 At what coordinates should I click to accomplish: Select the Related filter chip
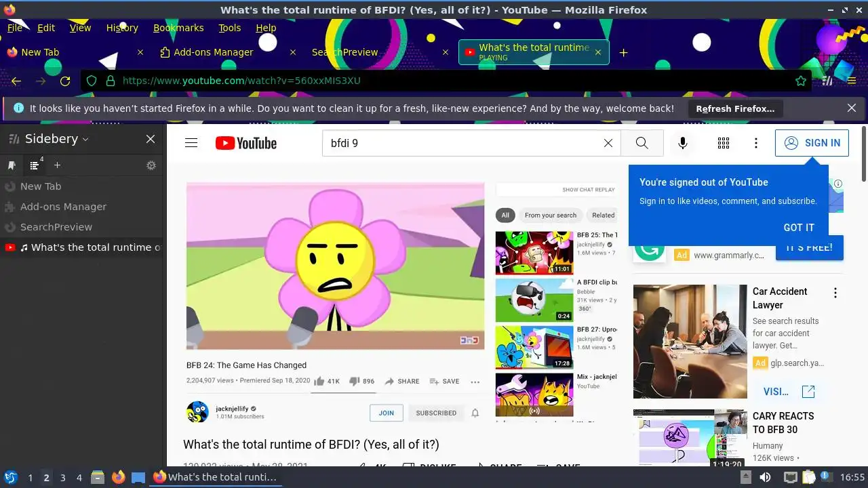tap(603, 216)
